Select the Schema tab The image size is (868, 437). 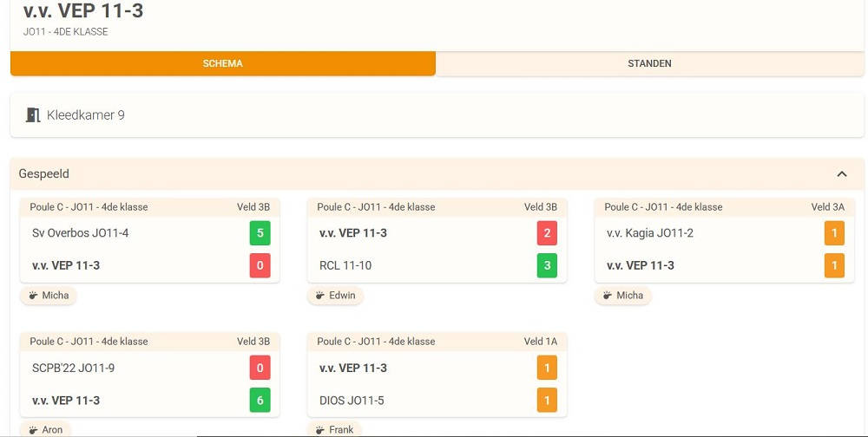click(x=222, y=63)
